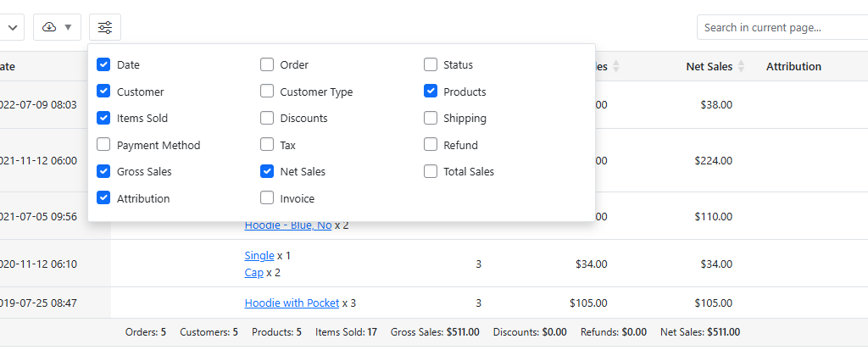Viewport: 868px width, 350px height.
Task: Enable the Customer Type checkbox
Action: pyautogui.click(x=267, y=92)
